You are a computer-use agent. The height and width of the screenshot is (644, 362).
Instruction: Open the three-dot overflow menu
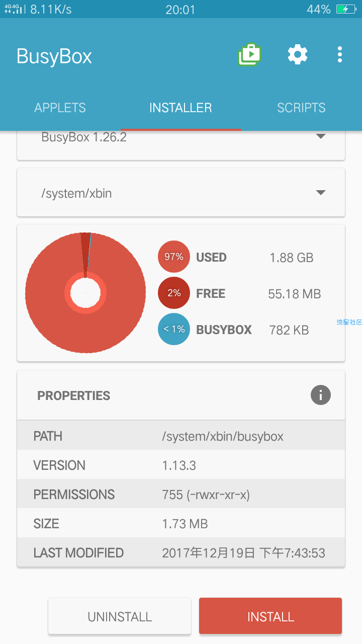coord(340,54)
